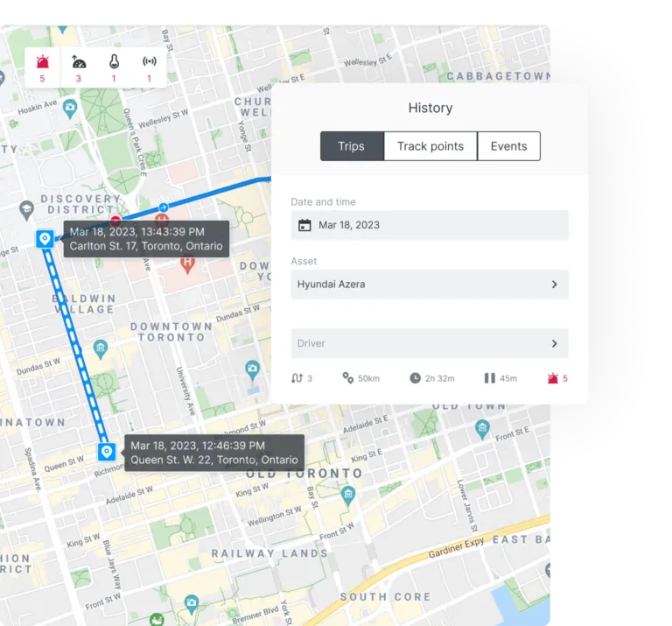Click the signal broadcast icon showing 1
Image resolution: width=672 pixels, height=626 pixels.
point(149,61)
